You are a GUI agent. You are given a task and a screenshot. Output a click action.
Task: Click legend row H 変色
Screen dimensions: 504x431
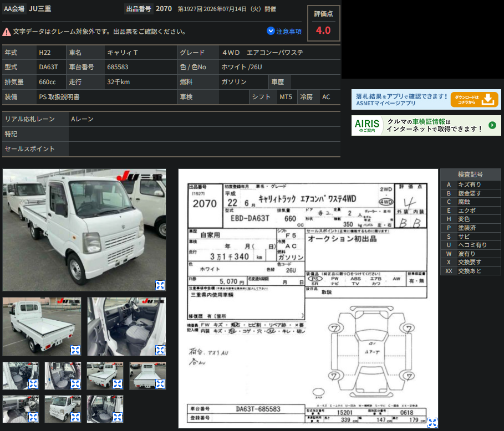click(470, 219)
